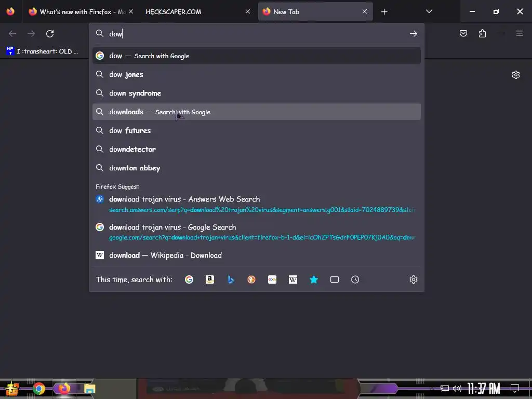The image size is (532, 399).
Task: Search open tabs with the tabs icon
Action: coord(335,280)
